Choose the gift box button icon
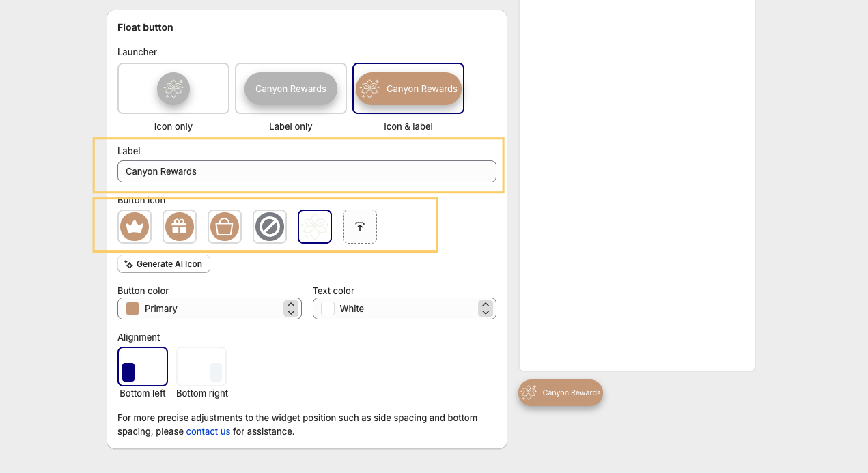The height and width of the screenshot is (473, 868). (180, 227)
